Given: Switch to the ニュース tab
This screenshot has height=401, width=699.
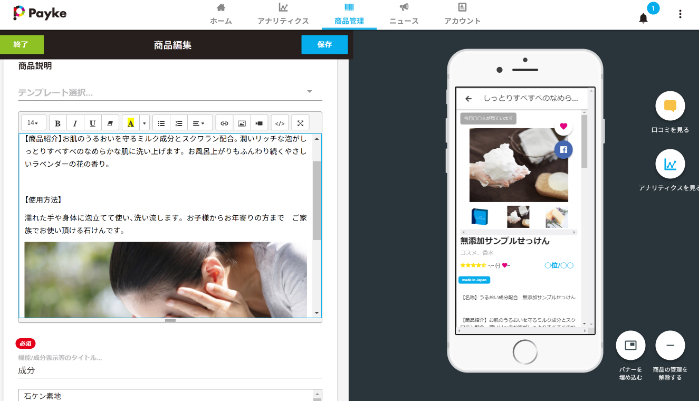Looking at the screenshot, I should (404, 13).
